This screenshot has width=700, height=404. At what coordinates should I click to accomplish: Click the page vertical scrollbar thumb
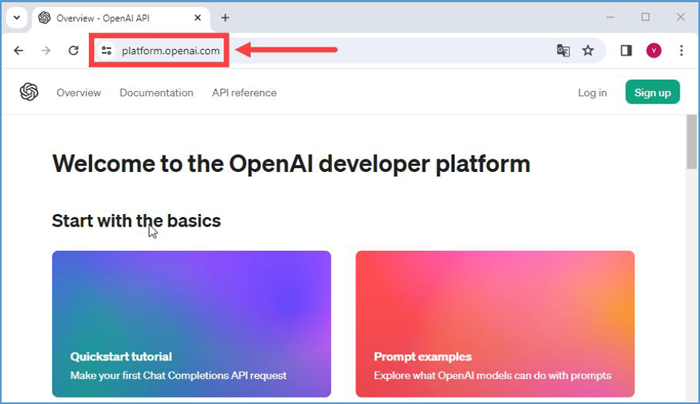(x=692, y=142)
